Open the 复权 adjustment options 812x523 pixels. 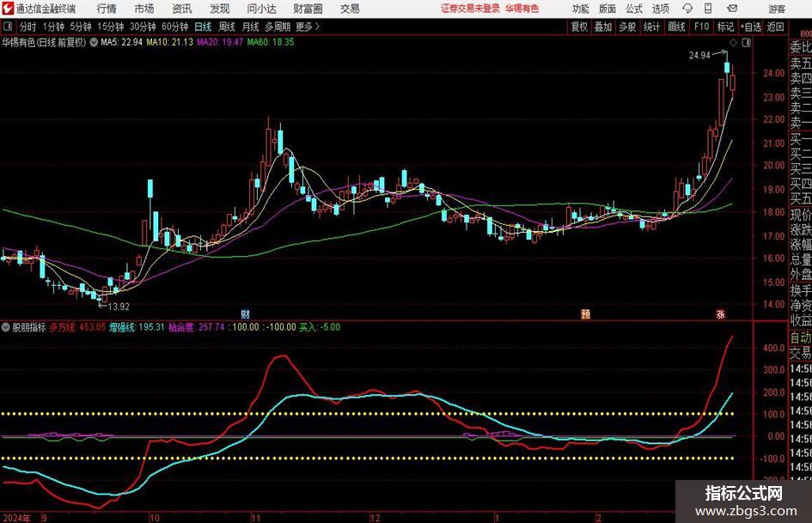coord(579,27)
